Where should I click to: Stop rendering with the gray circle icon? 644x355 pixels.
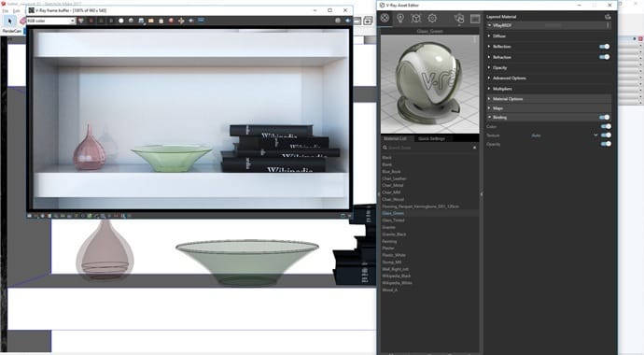pyautogui.click(x=338, y=21)
